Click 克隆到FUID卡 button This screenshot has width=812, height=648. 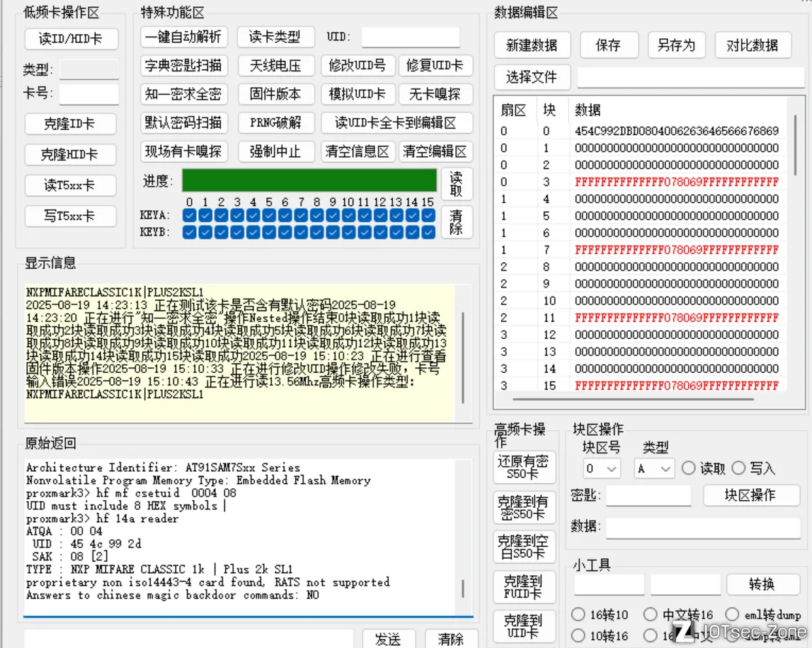coord(523,586)
